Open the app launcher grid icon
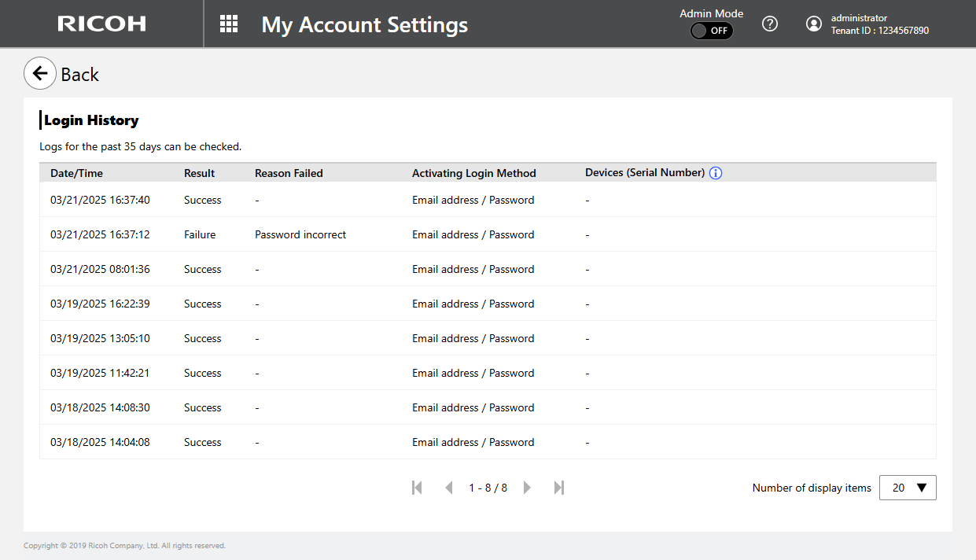 [x=228, y=24]
